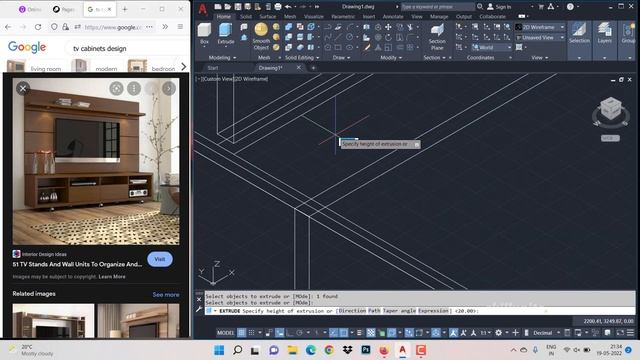640x360 pixels.
Task: Choose the Path option in command line
Action: pyautogui.click(x=374, y=311)
